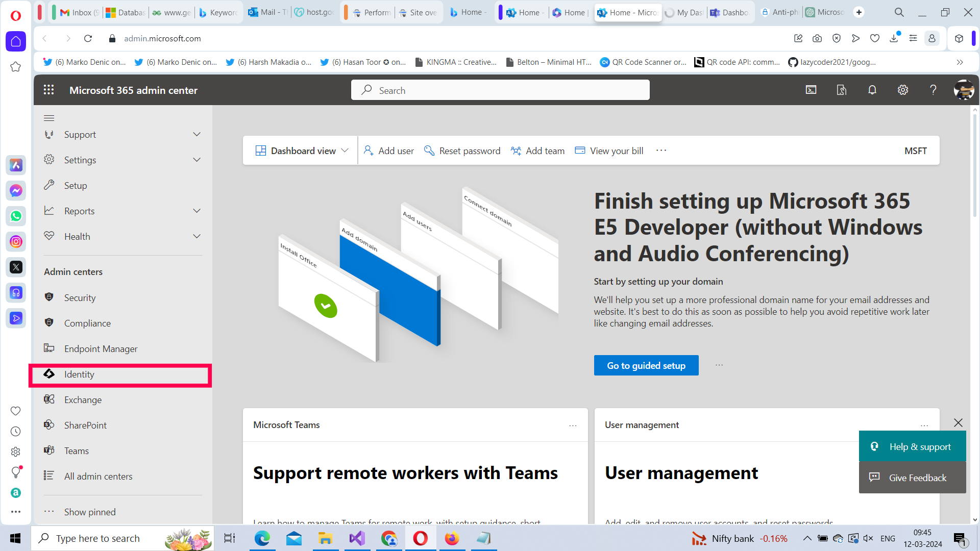Click your account profile picture
The height and width of the screenshot is (551, 980).
(964, 89)
